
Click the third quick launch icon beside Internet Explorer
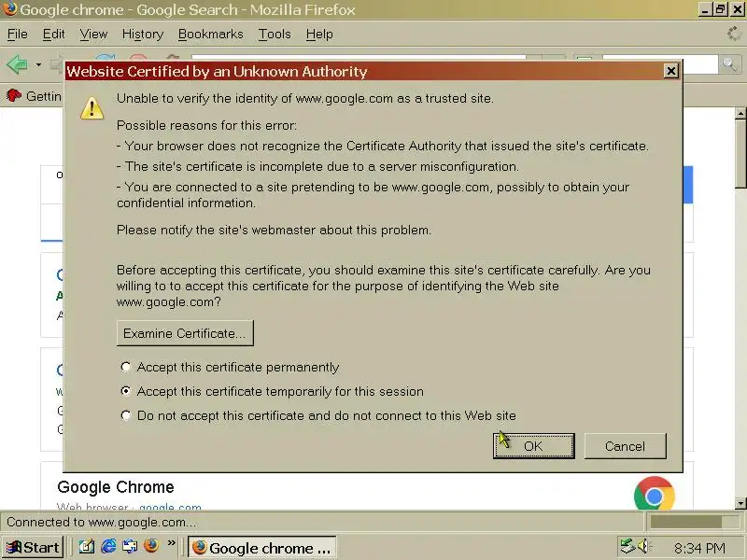coord(130,547)
